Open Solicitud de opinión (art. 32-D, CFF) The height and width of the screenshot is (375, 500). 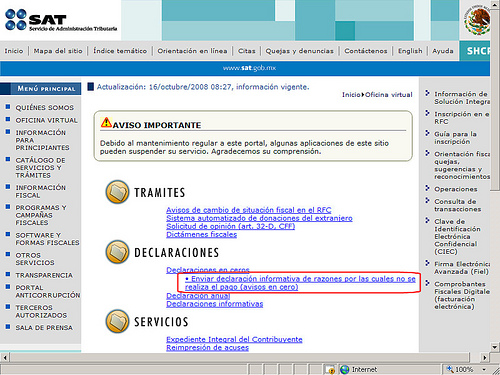click(x=231, y=226)
